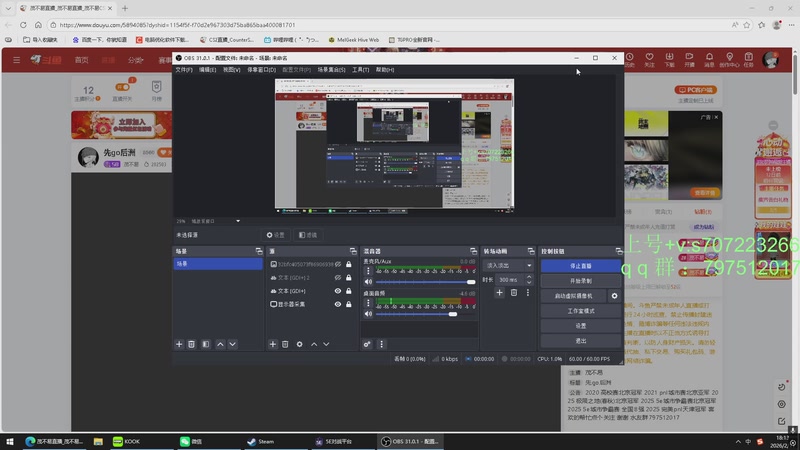Open the 场景集合(S) menu in OBS
This screenshot has width=800, height=450.
pos(331,70)
